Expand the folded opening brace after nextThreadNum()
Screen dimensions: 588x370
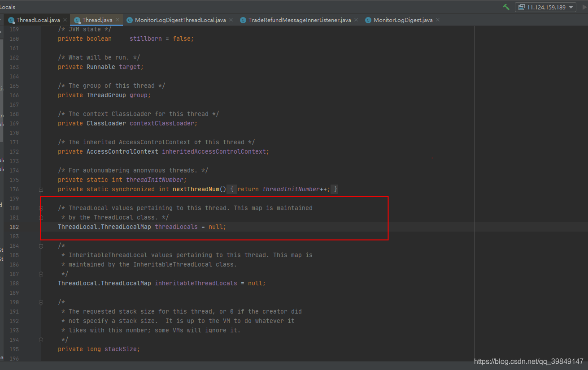[231, 189]
